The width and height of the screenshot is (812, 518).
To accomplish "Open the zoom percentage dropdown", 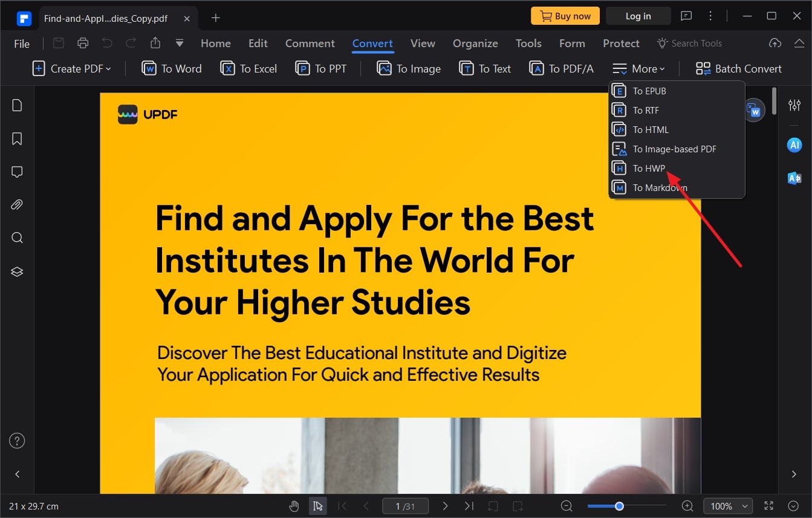I will point(727,506).
